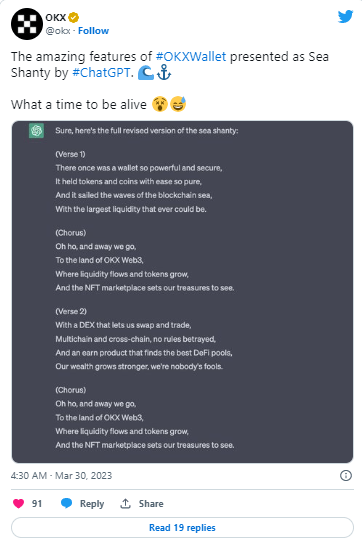362x543 pixels.
Task: Click the ChatGPT logo in the embedded image
Action: [36, 131]
